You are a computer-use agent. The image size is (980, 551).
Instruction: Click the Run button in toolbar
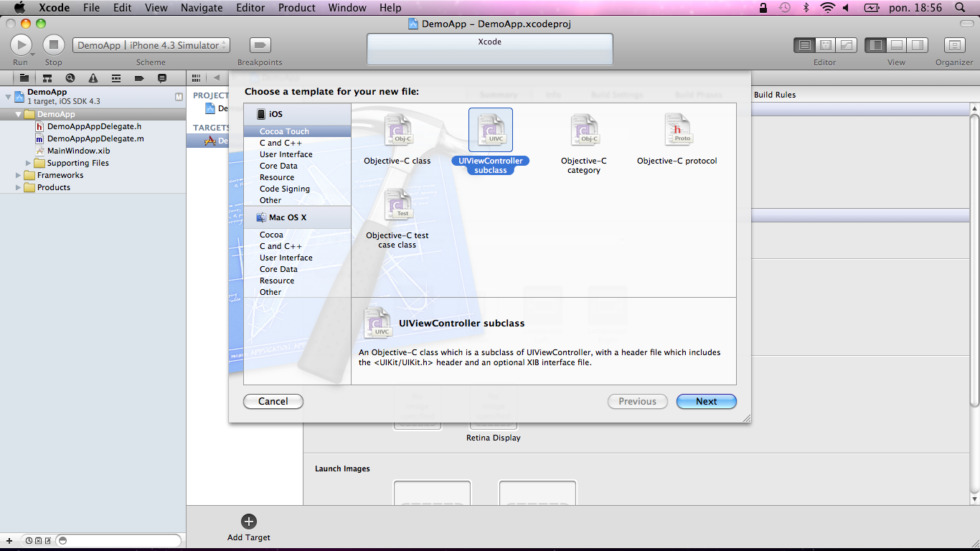pos(21,45)
